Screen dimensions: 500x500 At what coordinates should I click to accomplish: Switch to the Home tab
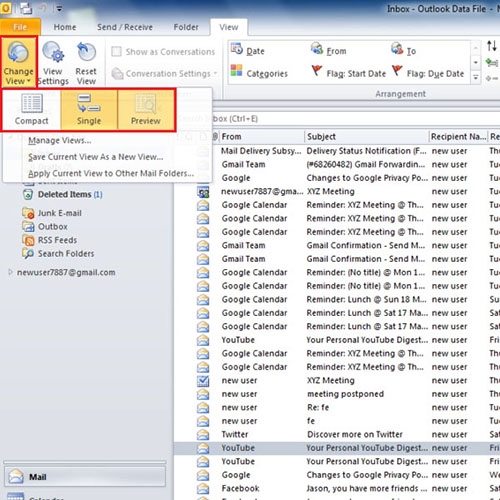[65, 27]
